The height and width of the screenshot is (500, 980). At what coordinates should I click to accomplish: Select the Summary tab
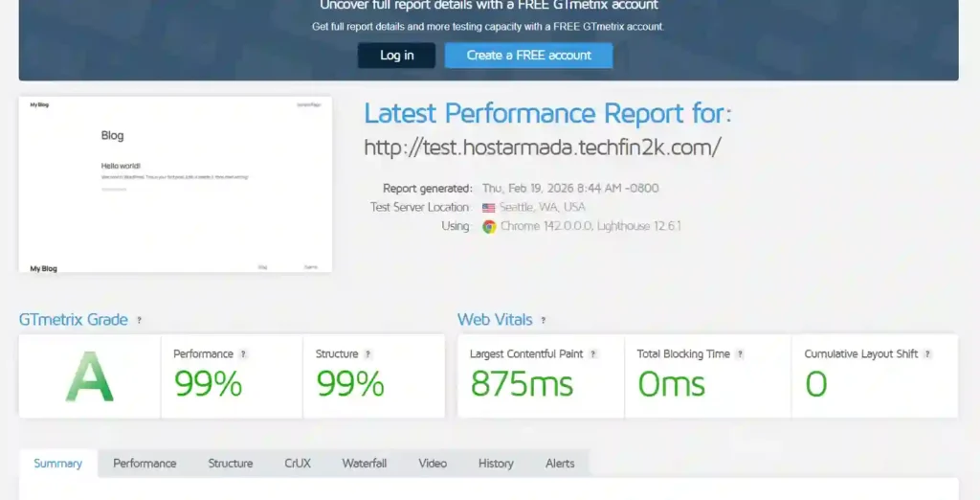coord(58,464)
